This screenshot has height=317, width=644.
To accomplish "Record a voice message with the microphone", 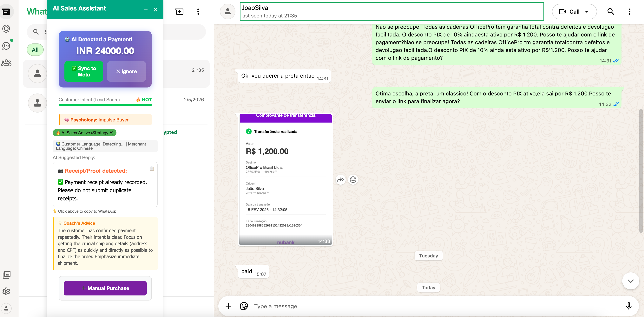I will [x=629, y=306].
